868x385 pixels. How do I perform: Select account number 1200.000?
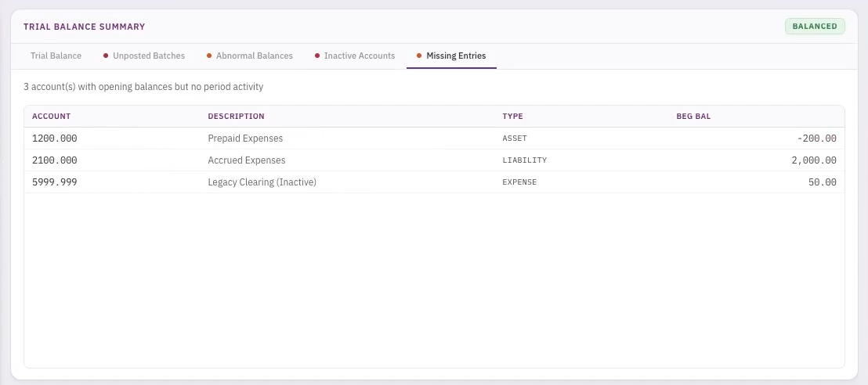[x=55, y=139]
